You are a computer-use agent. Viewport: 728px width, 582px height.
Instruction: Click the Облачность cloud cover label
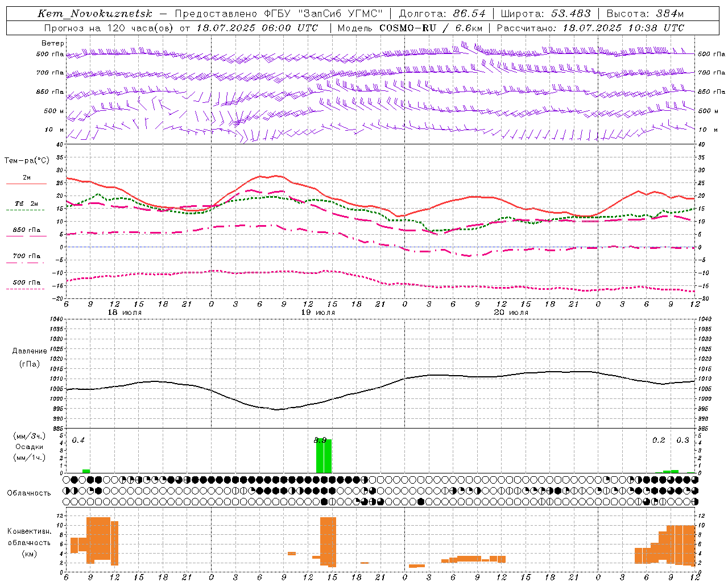pos(29,493)
